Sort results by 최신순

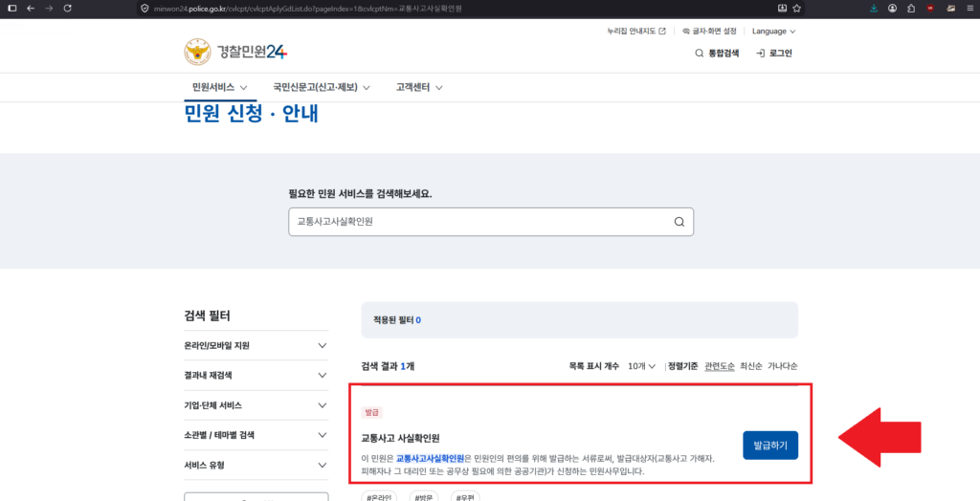coord(750,366)
